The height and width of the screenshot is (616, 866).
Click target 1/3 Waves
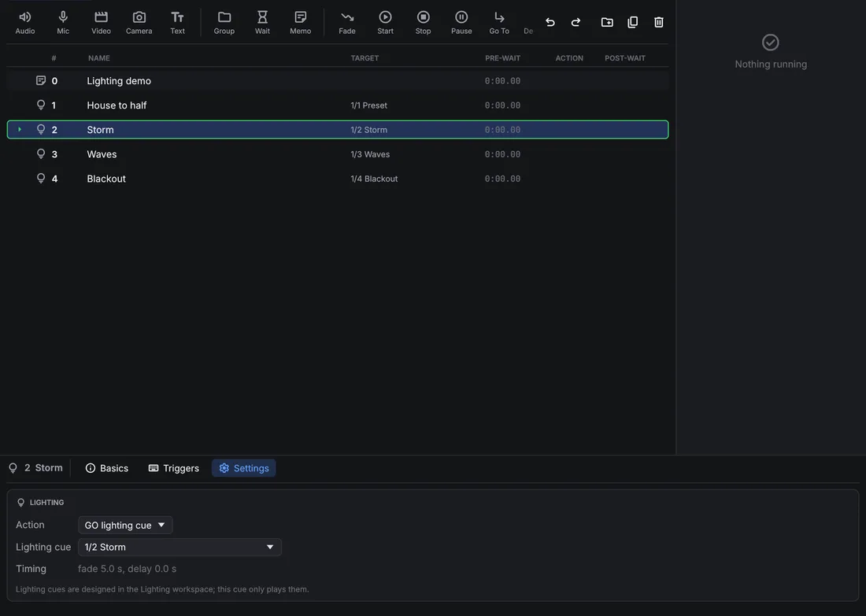click(x=370, y=154)
